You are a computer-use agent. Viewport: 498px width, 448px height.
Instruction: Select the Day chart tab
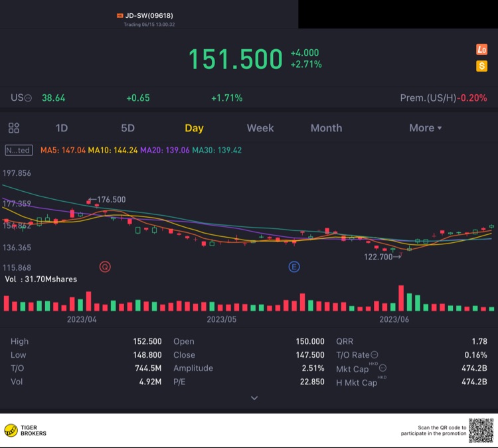tap(194, 128)
